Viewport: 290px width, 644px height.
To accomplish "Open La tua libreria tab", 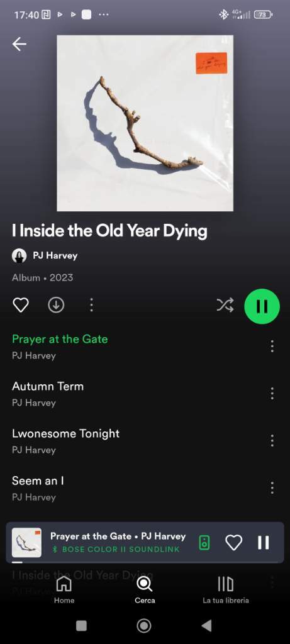I will [225, 590].
